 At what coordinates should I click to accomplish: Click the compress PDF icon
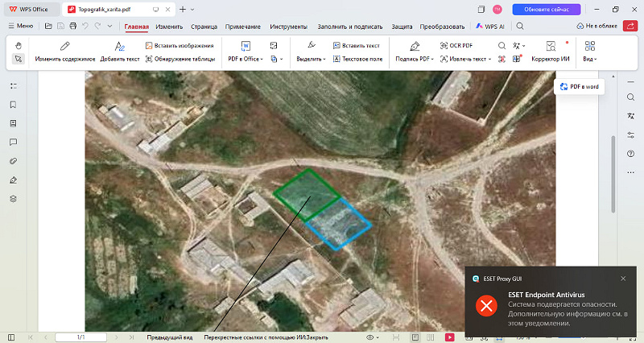502,59
